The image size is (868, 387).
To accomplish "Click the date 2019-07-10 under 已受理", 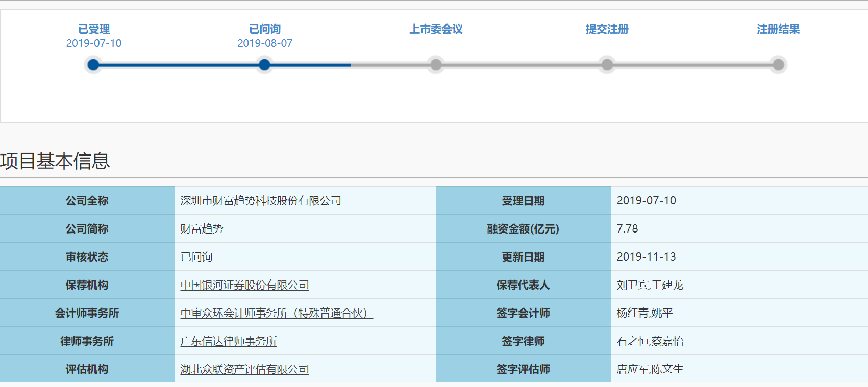I will click(x=94, y=43).
